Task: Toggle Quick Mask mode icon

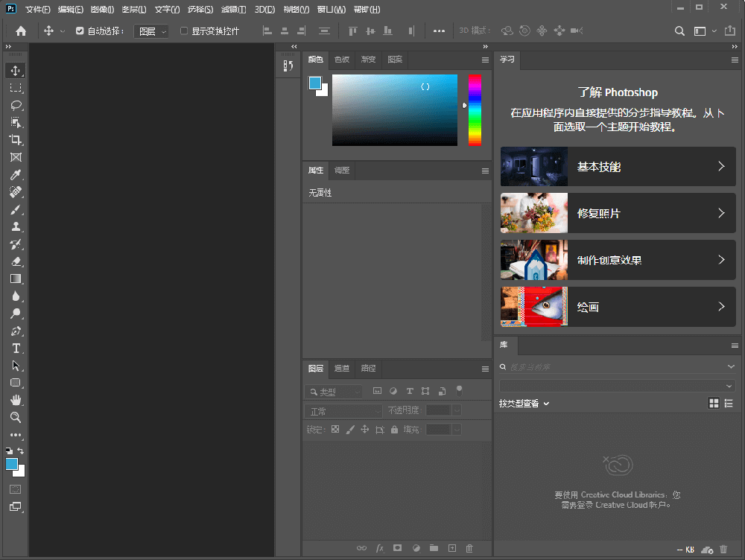Action: [x=16, y=489]
